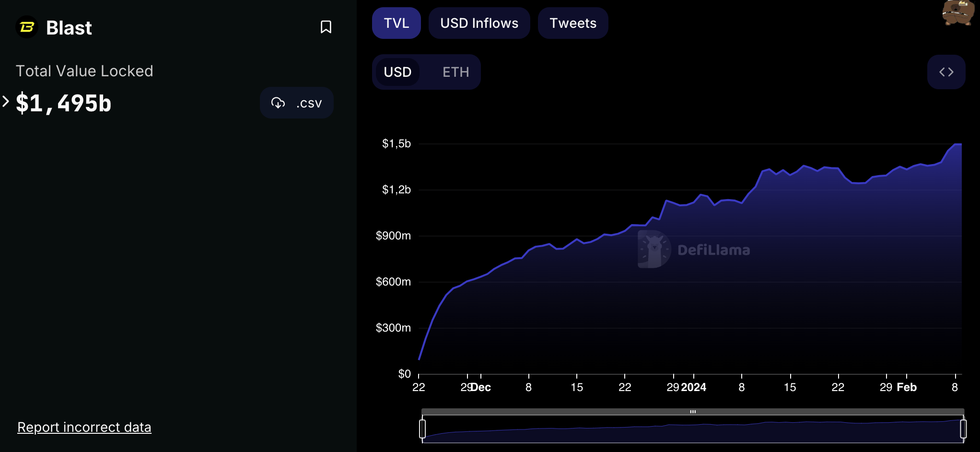This screenshot has height=452, width=980.
Task: Click the mini overview chart in range selector
Action: tap(693, 429)
